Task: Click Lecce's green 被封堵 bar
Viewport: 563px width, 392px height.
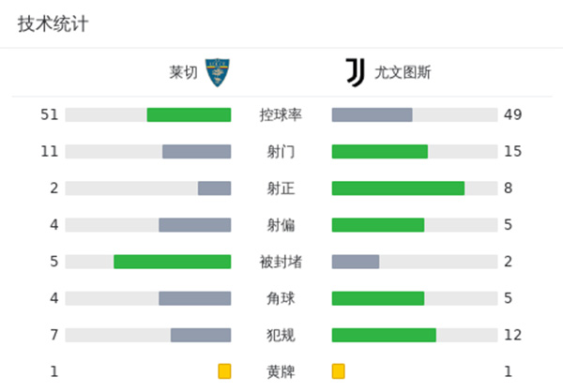Action: (172, 262)
